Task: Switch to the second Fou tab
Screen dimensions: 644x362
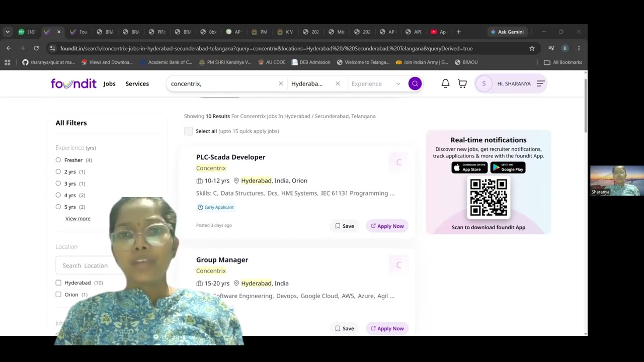Action: [79, 32]
